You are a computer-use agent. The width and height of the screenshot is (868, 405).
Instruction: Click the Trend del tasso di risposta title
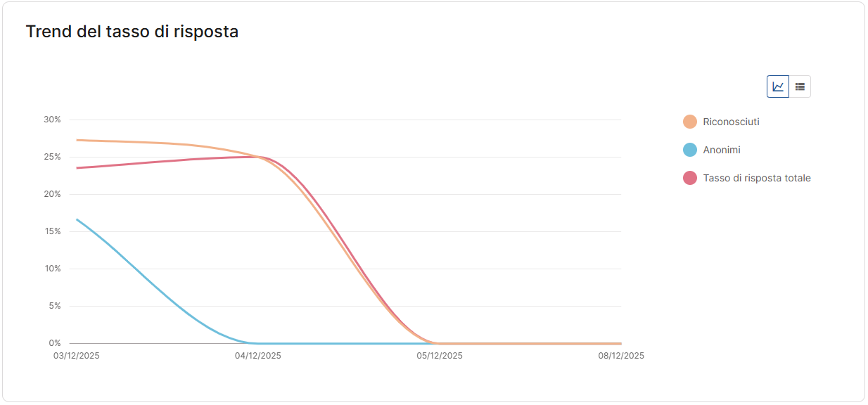point(132,32)
